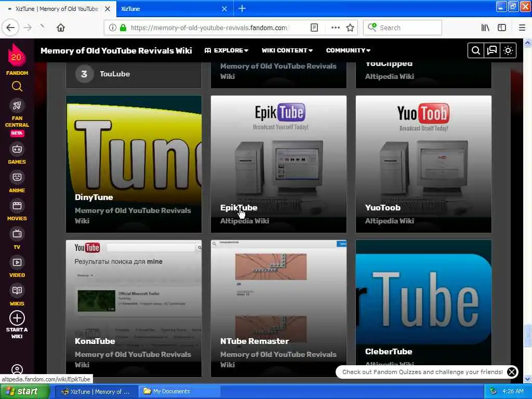Click the taskbar clock showing 4:26 AM
The image size is (532, 399).
513,392
